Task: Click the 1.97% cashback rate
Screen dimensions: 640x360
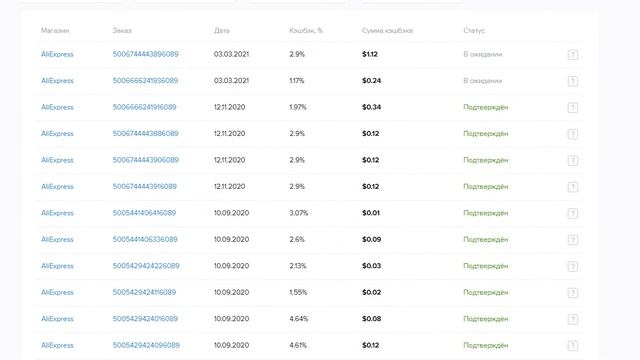Action: tap(298, 107)
